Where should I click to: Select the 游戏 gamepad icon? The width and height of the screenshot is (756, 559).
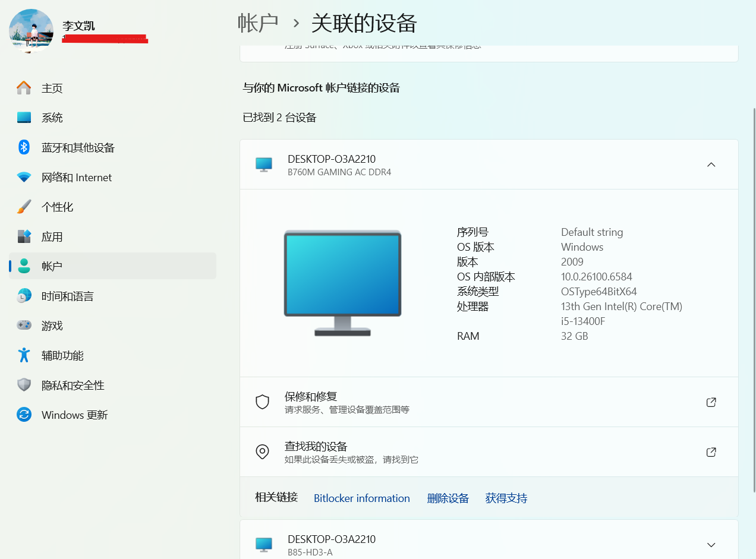pyautogui.click(x=24, y=326)
